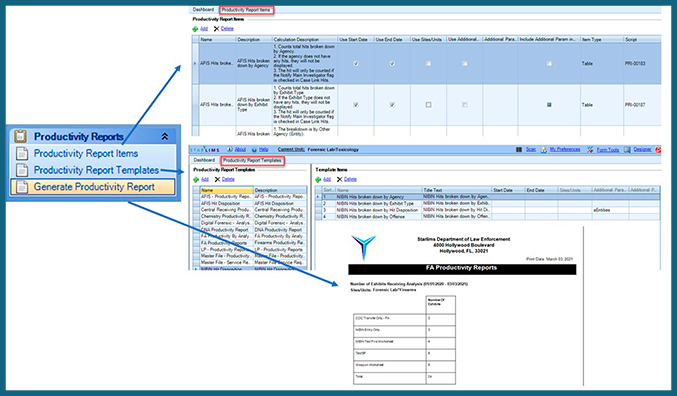
Task: Toggle Include Additional Param for PRI-00183 row
Action: [549, 63]
